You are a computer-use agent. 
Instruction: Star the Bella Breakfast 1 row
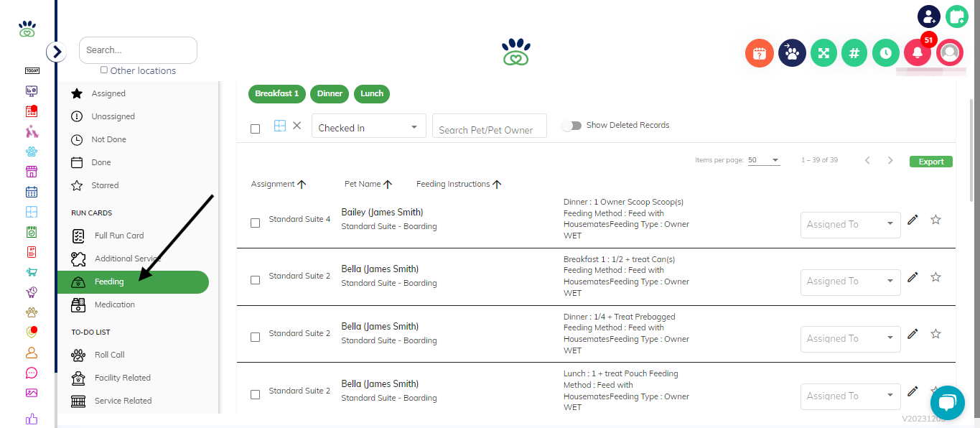[x=935, y=276]
